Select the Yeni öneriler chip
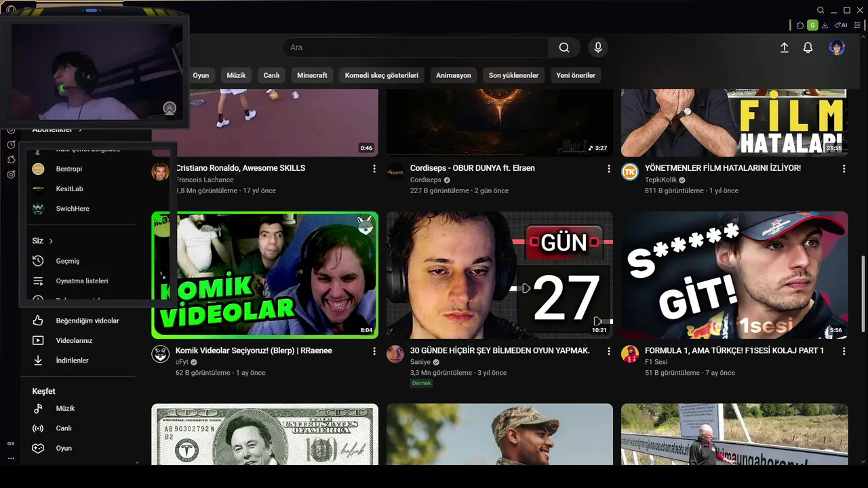868x488 pixels. (x=576, y=75)
